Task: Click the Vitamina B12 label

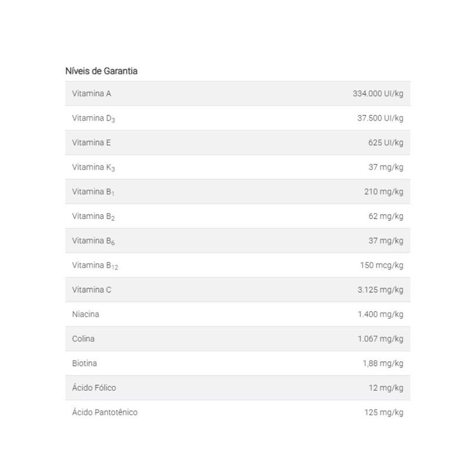Action: coord(95,266)
